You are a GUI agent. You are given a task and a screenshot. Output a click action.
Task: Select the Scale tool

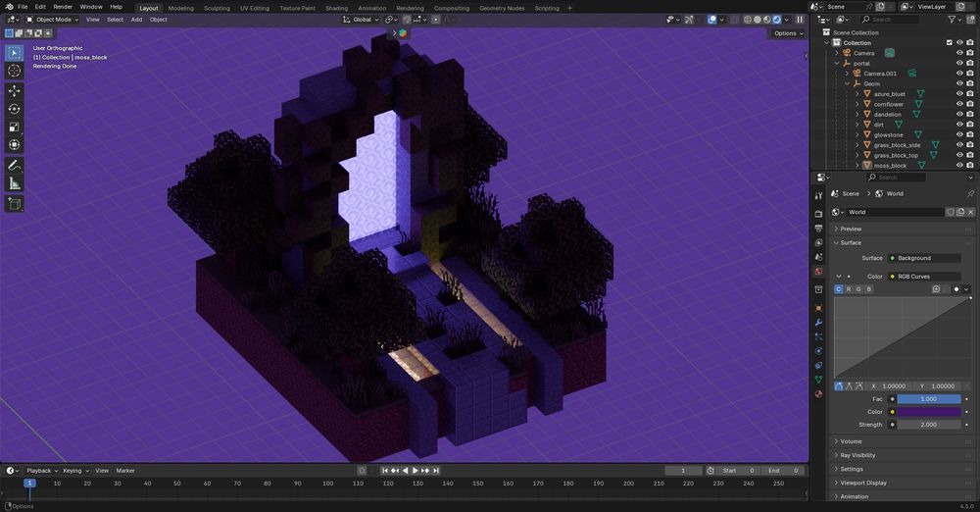15,128
